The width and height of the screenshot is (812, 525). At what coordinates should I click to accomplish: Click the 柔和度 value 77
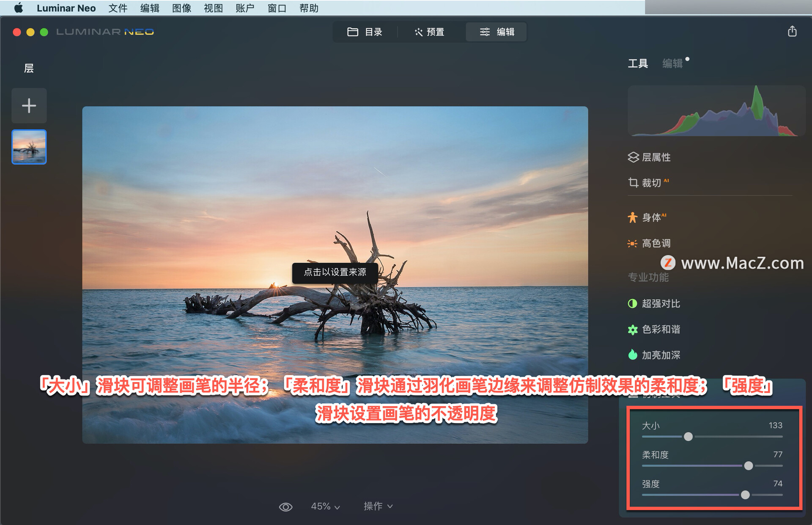click(x=778, y=454)
